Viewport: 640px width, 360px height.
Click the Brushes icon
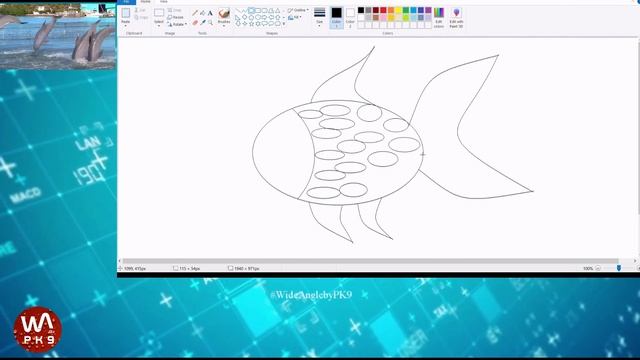tap(224, 13)
